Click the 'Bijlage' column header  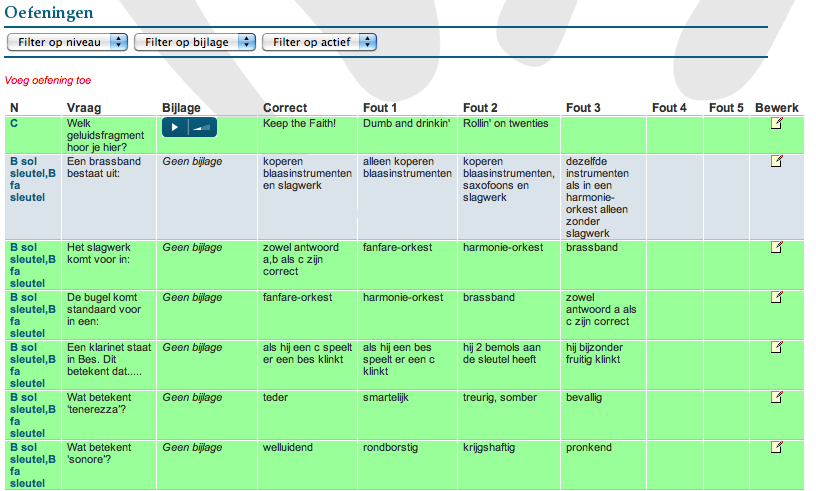(181, 108)
